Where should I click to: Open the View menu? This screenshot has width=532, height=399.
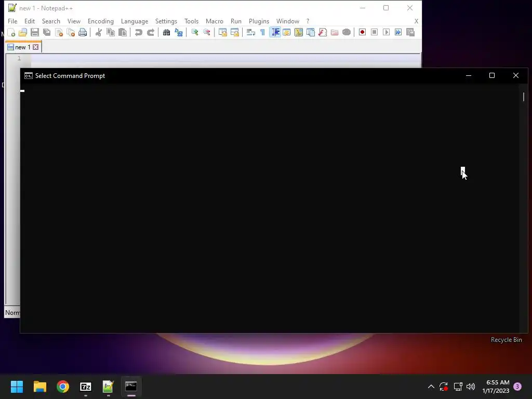point(74,21)
